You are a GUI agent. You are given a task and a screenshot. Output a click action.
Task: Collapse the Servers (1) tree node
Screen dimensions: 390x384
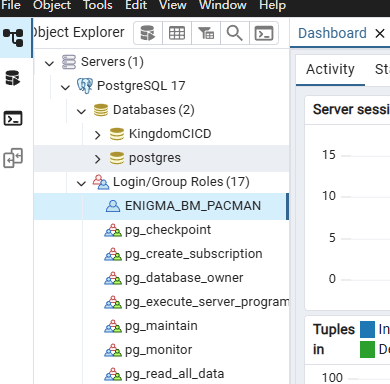tap(49, 63)
